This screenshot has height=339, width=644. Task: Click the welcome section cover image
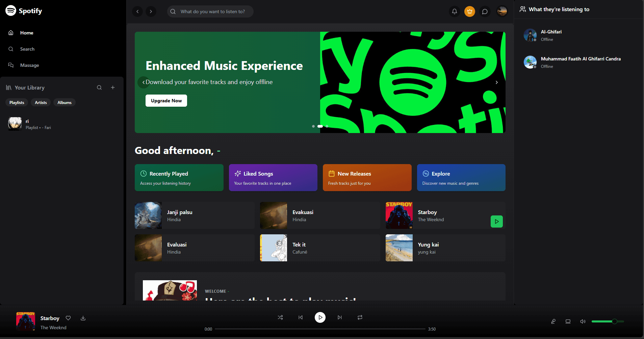pos(170,290)
